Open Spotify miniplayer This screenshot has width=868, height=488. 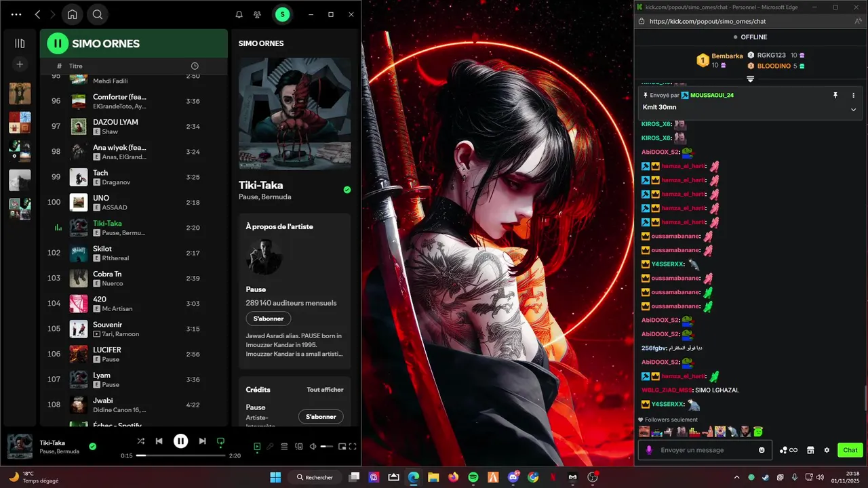point(342,446)
